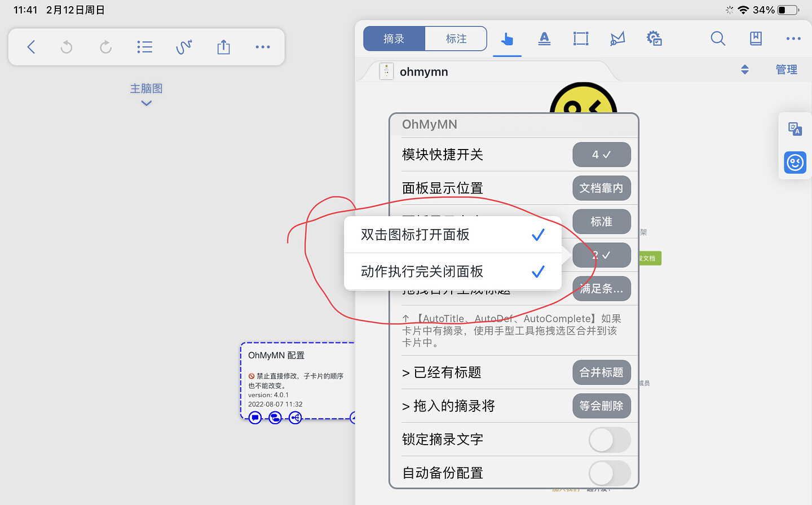Image resolution: width=812 pixels, height=505 pixels.
Task: Toggle 双击图标打开面板 option
Action: coord(453,235)
